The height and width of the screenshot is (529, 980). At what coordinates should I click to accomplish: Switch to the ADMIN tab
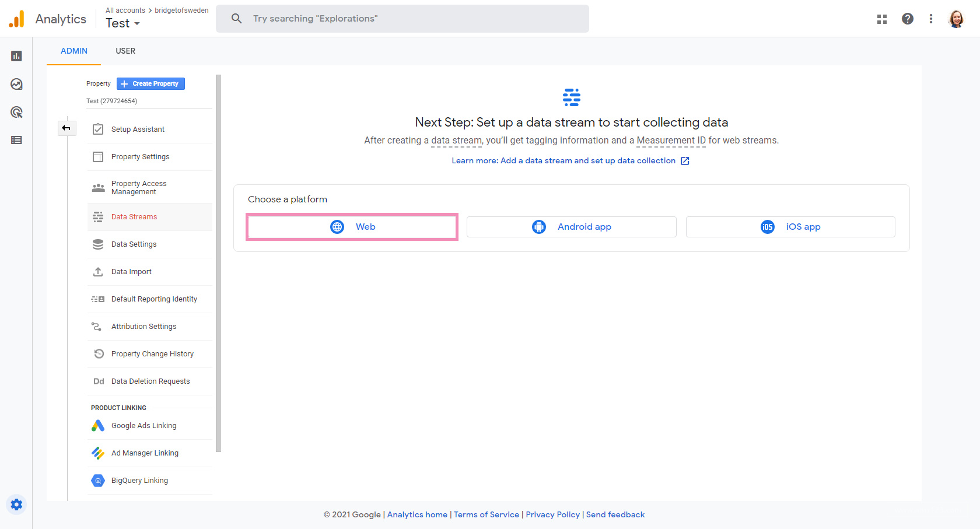[x=74, y=51]
